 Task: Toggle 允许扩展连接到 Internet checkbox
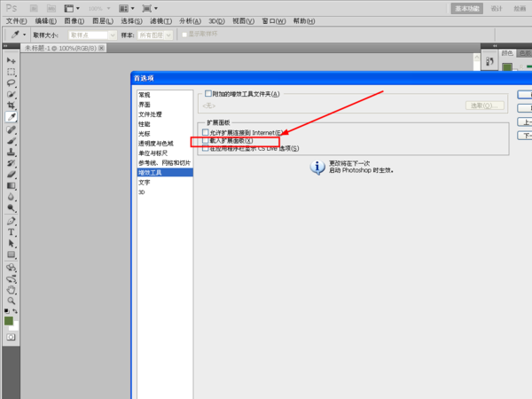205,132
